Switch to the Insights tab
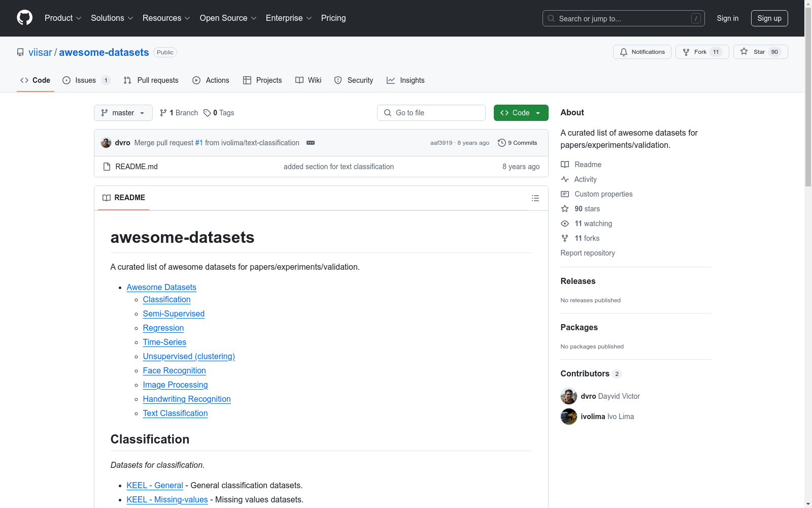Viewport: 812px width, 508px height. pyautogui.click(x=405, y=80)
